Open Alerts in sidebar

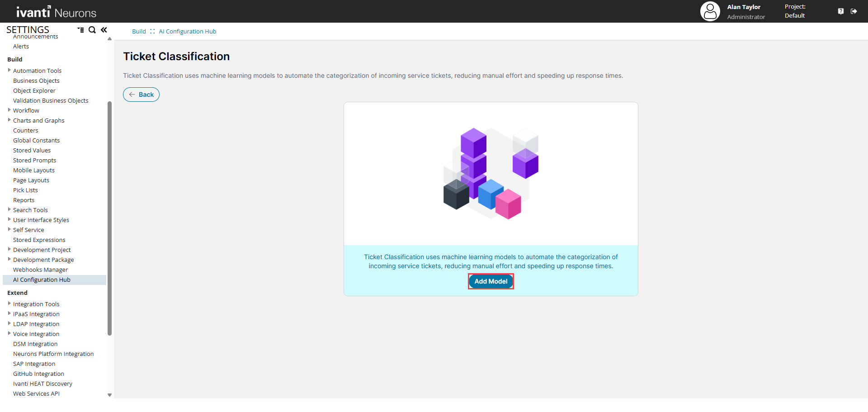click(x=21, y=47)
